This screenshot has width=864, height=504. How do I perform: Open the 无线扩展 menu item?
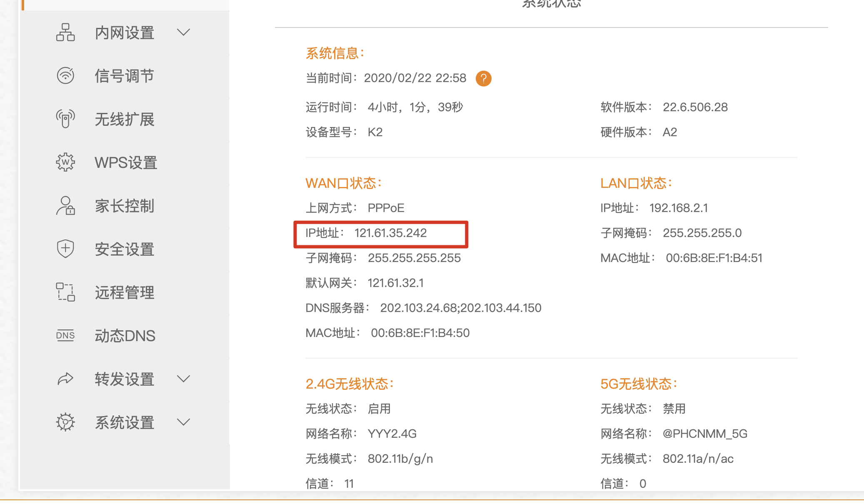(x=124, y=119)
